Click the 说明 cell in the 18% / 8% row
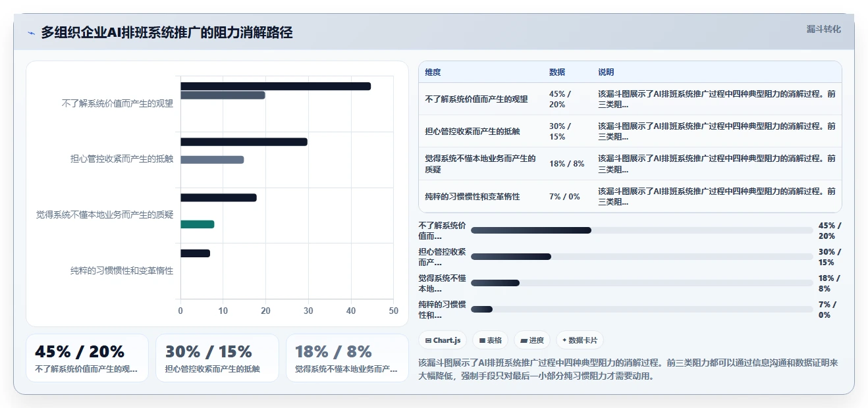 click(x=717, y=164)
